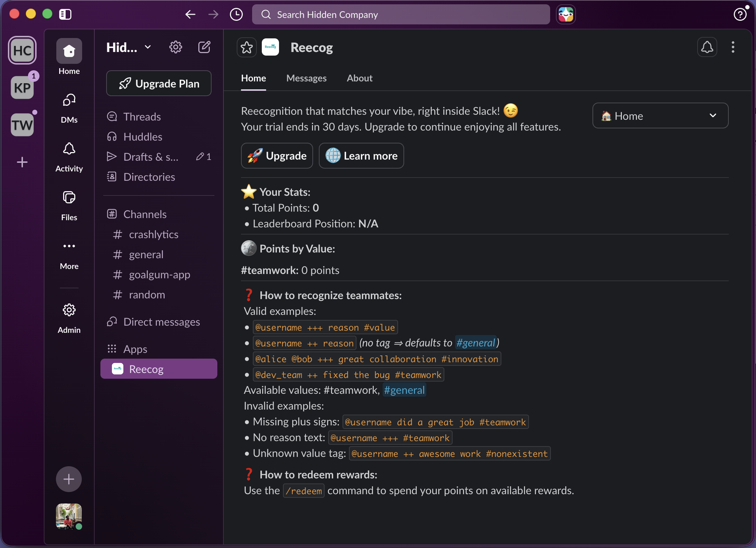Toggle the sidebar layout icon
Viewport: 756px width, 548px height.
point(65,14)
